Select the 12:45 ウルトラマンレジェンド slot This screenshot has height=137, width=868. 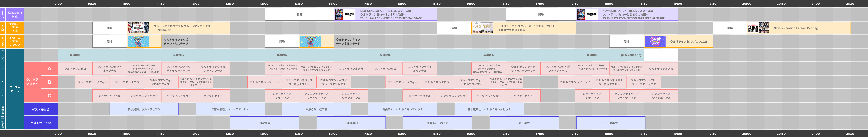pos(265,82)
